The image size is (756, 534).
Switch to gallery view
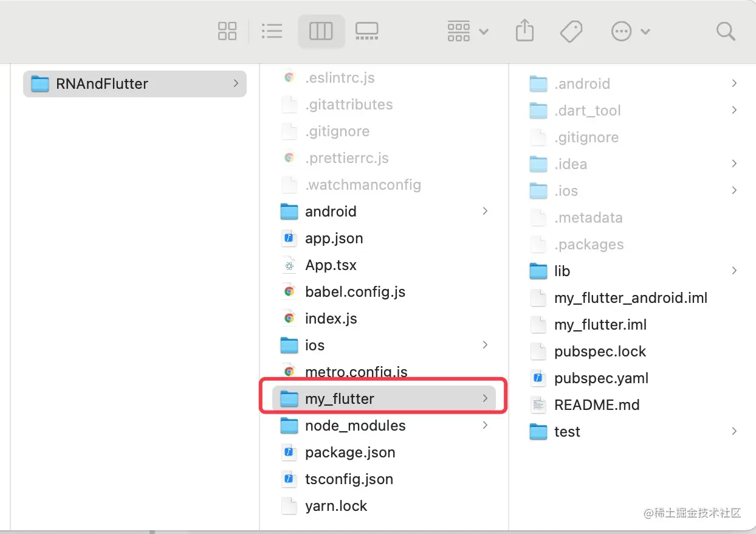click(x=366, y=31)
